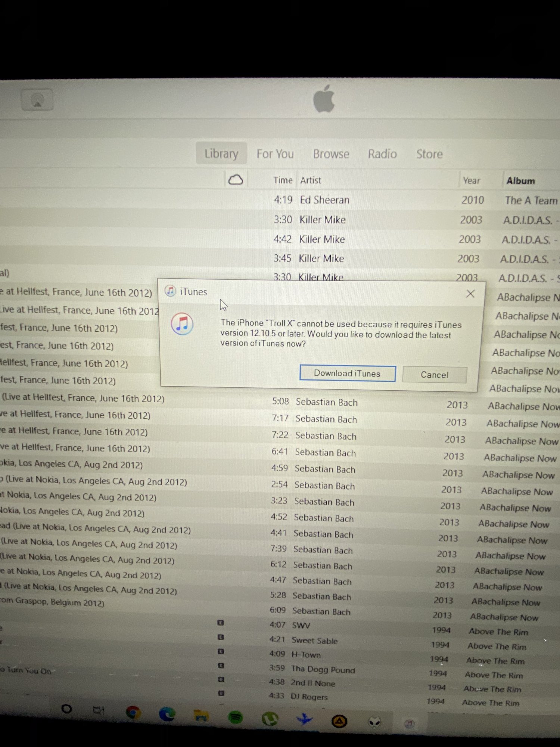Image resolution: width=560 pixels, height=747 pixels.
Task: Open Task View on the taskbar
Action: 98,710
